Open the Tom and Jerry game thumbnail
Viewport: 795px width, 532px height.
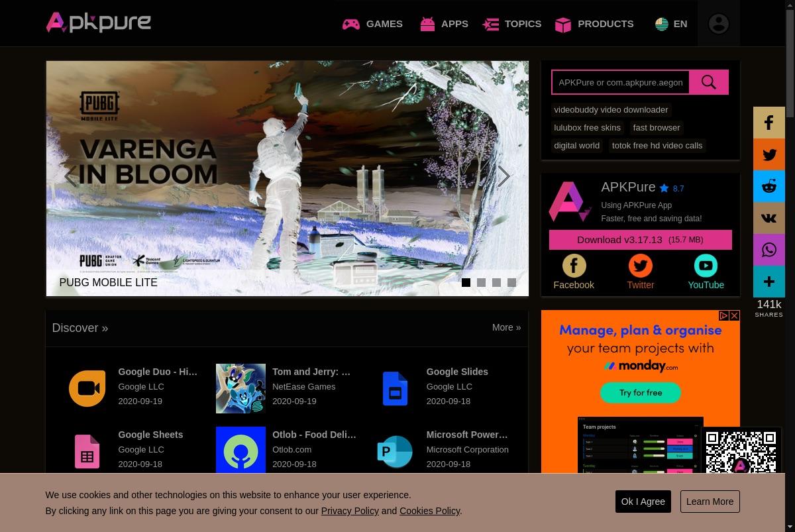pyautogui.click(x=240, y=388)
